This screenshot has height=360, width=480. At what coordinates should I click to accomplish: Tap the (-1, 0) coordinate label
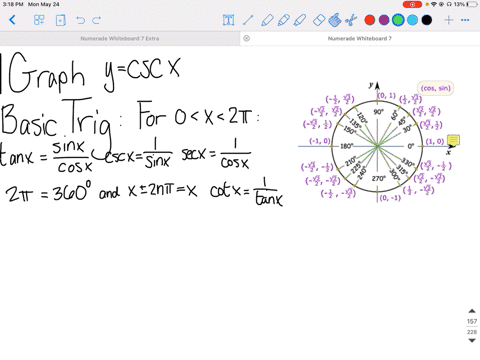tap(319, 141)
